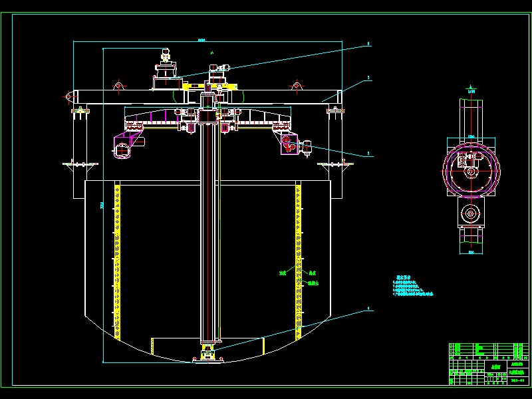Click the short yellow hatched plate at tank bottom
The image size is (532, 399).
pos(152,346)
